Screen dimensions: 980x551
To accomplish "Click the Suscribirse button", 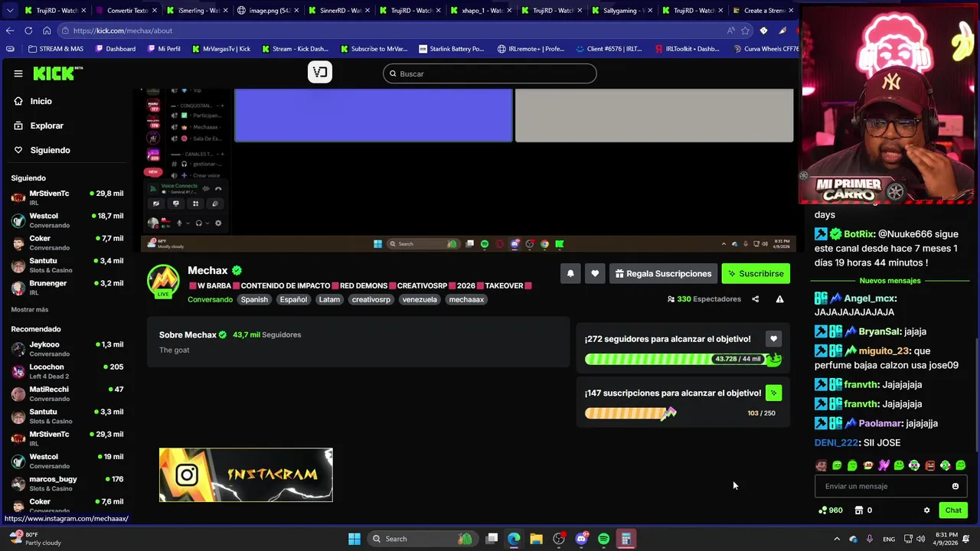I will pos(756,273).
